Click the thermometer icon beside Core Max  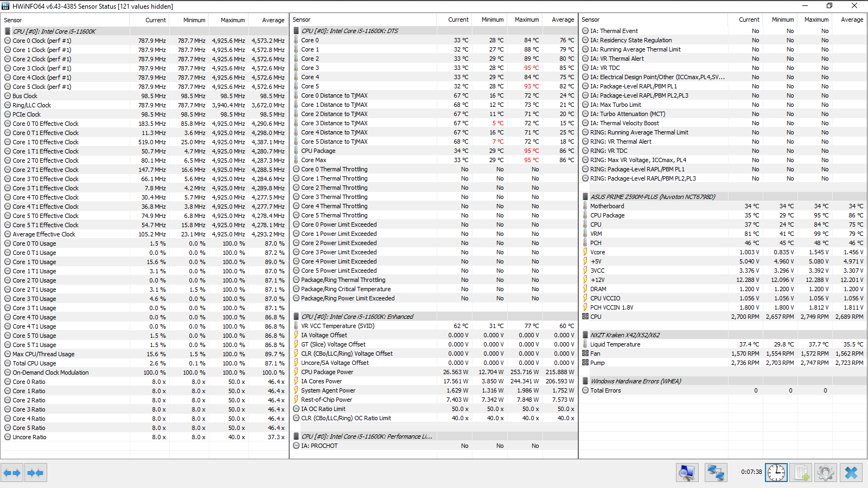(296, 160)
